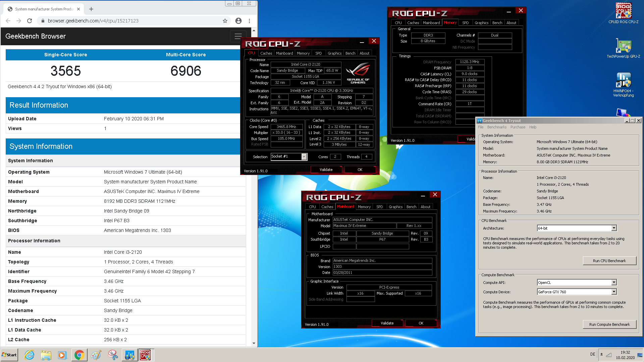Click the browser page scrollbar down arrow
644x362 pixels.
254,343
